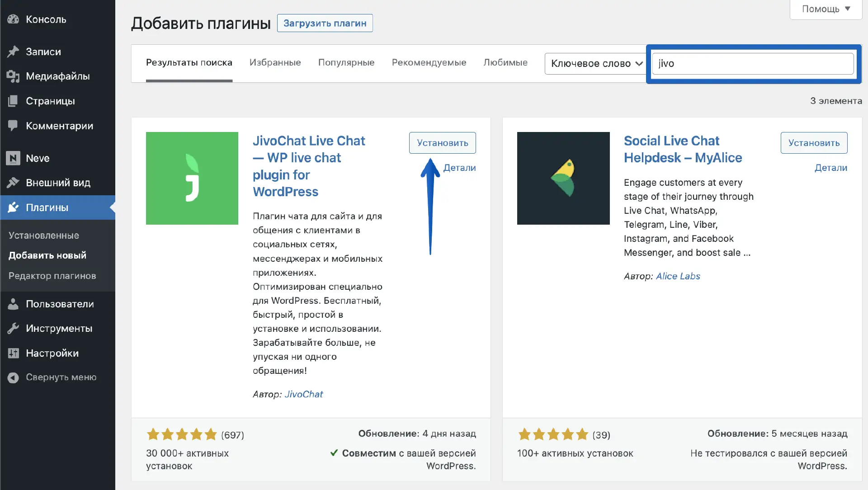The width and height of the screenshot is (868, 490).
Task: Click the Neve theme icon
Action: [x=13, y=158]
